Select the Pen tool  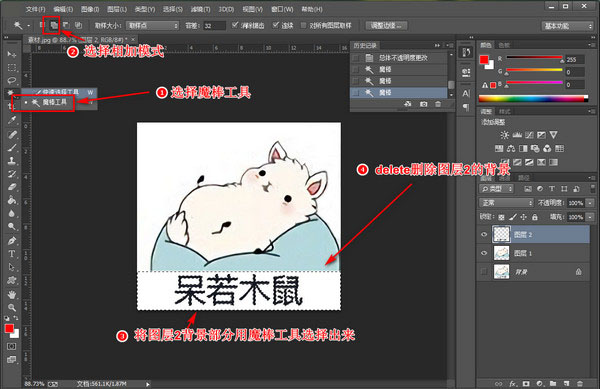[x=12, y=241]
